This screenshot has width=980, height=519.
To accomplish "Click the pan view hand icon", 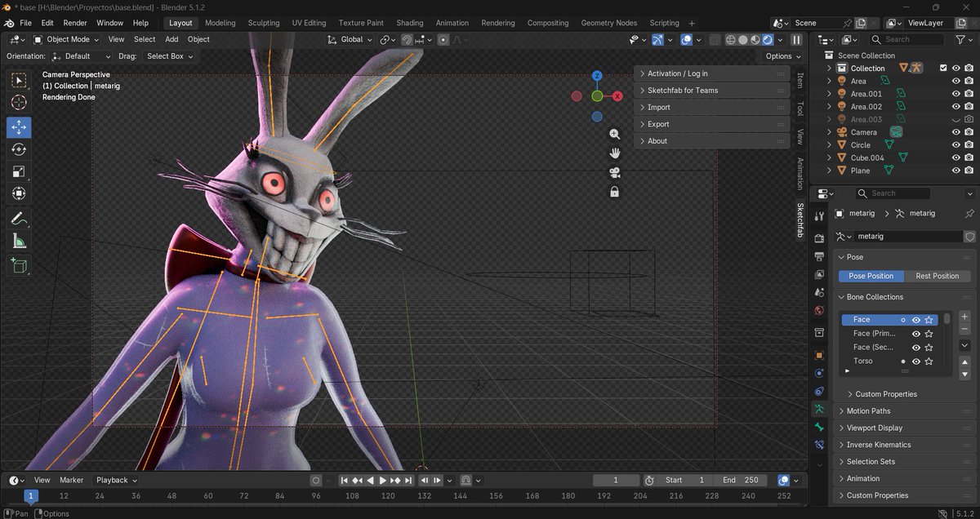I will (614, 153).
